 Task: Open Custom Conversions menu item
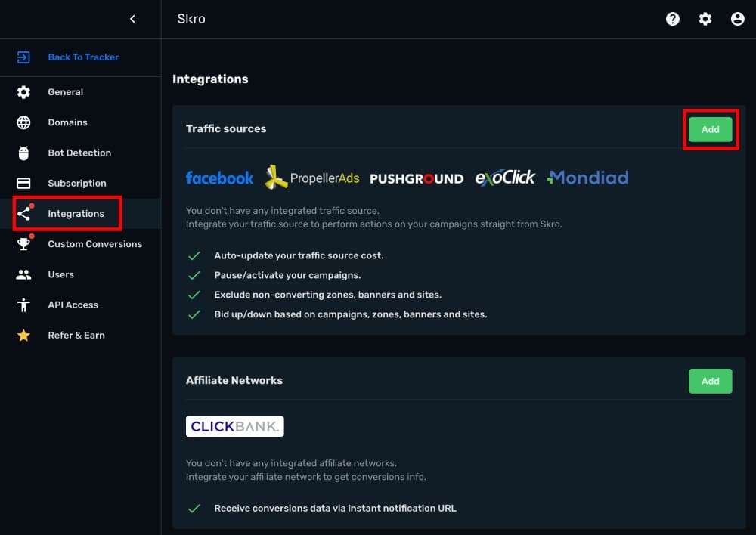pos(95,244)
